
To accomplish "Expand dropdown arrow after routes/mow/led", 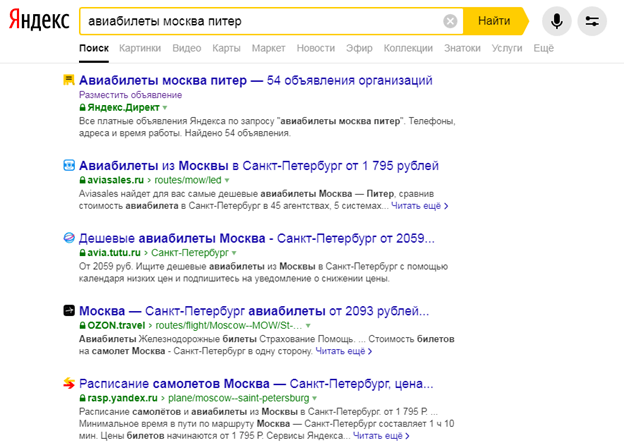I will click(227, 180).
